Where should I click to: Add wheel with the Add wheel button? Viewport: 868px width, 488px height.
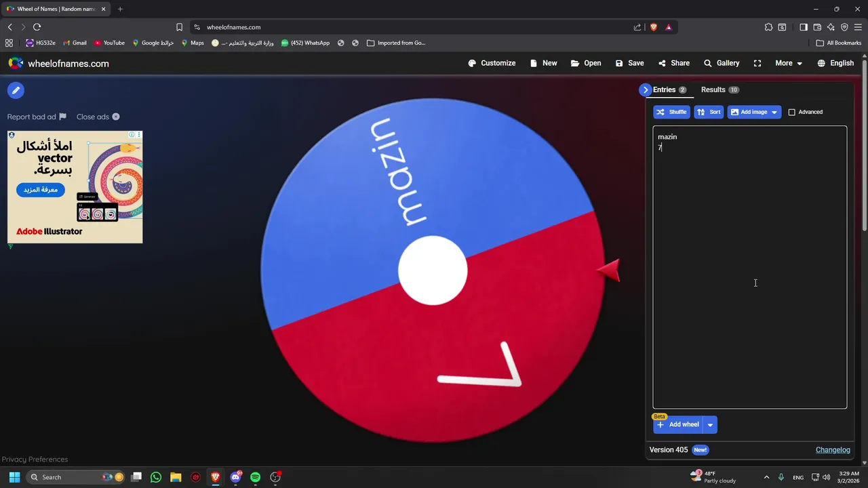click(x=678, y=424)
